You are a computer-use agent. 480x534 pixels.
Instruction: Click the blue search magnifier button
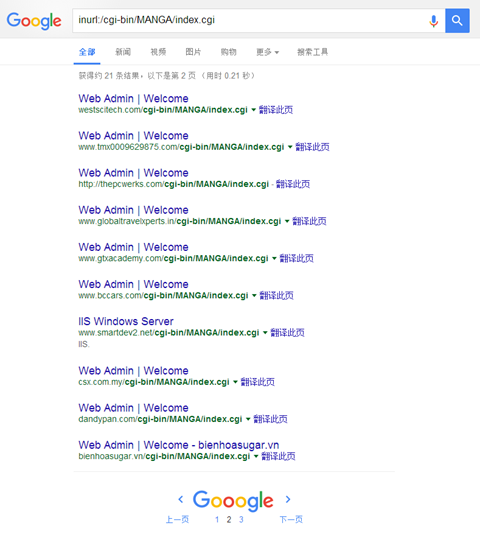click(x=457, y=21)
